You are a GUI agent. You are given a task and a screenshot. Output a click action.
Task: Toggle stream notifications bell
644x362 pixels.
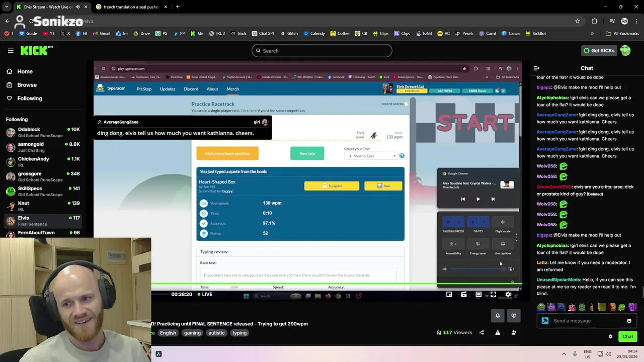pos(498,316)
